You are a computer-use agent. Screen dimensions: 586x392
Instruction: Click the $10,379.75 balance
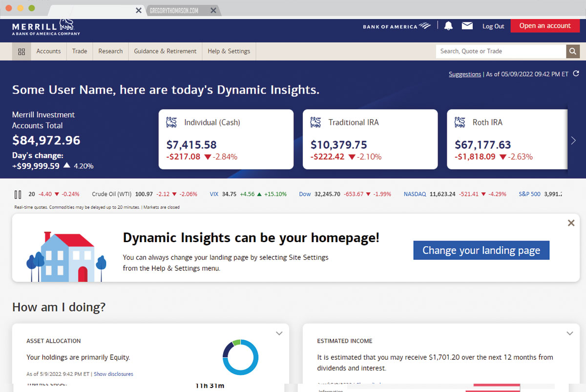[x=339, y=145]
